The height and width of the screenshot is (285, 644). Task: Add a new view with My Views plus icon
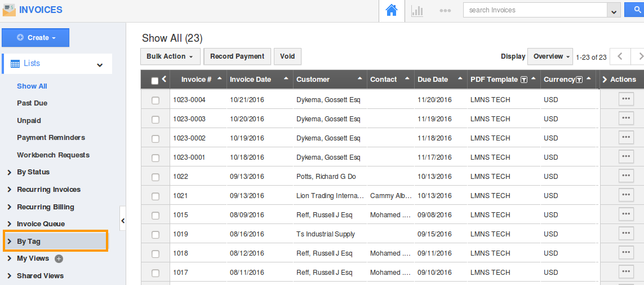click(59, 258)
